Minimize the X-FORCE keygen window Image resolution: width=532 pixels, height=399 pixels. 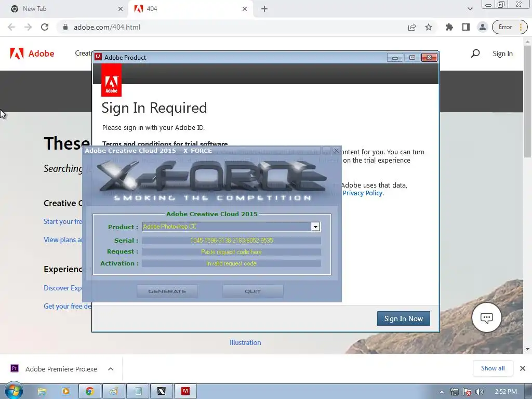(326, 151)
